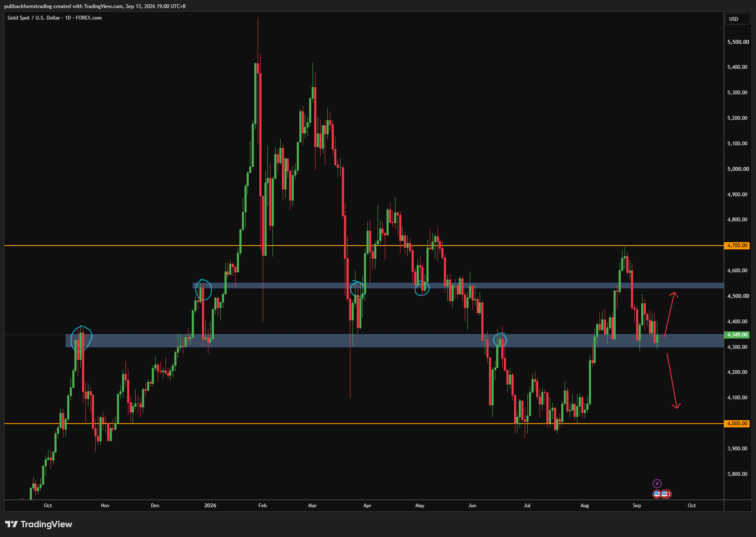
Task: Click the TradingView text link at bottom
Action: 46,524
